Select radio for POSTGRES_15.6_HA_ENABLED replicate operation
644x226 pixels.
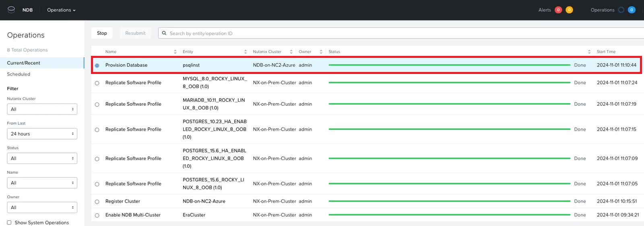pyautogui.click(x=97, y=159)
